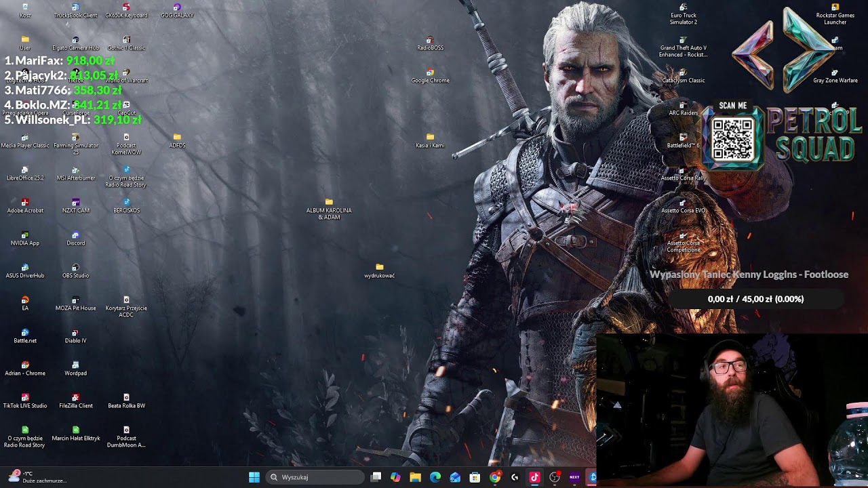Select the Gray Zone Warfare shortcut

(835, 75)
